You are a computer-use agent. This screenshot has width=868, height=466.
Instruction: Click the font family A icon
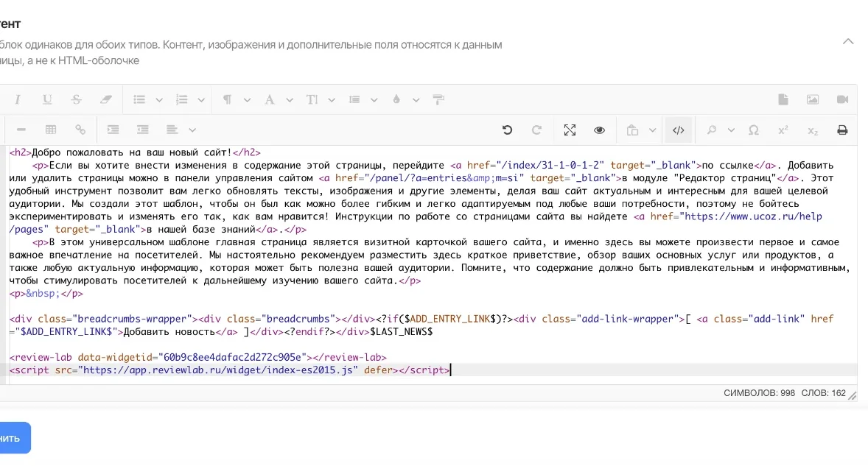[270, 99]
